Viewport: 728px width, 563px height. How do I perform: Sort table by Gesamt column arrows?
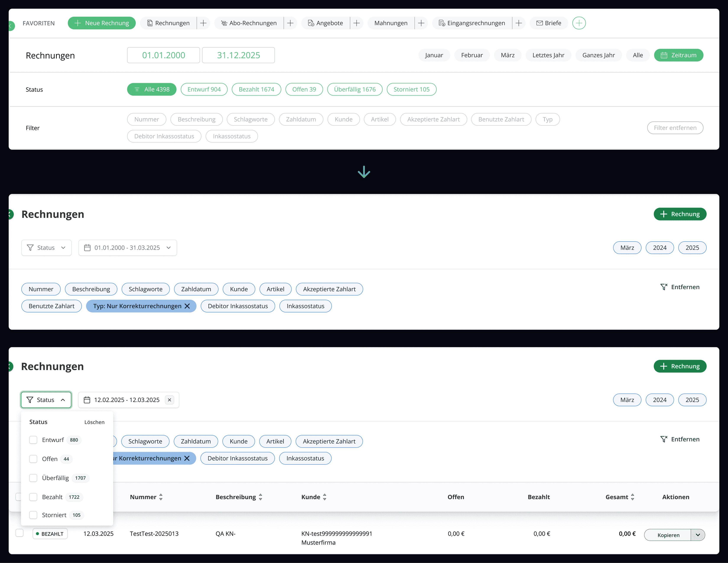[632, 497]
